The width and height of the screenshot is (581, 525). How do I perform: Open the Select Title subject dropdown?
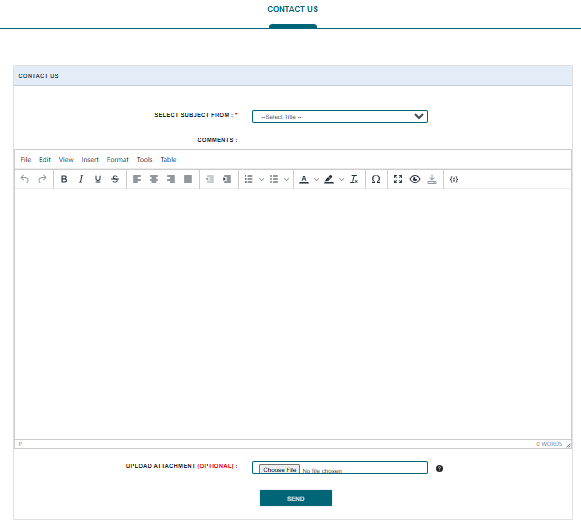tap(340, 117)
